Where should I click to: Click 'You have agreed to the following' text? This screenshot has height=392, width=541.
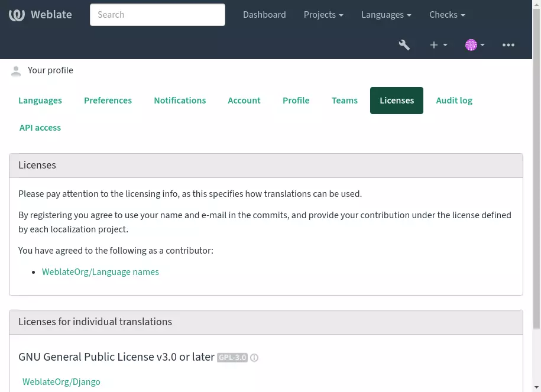(x=116, y=251)
